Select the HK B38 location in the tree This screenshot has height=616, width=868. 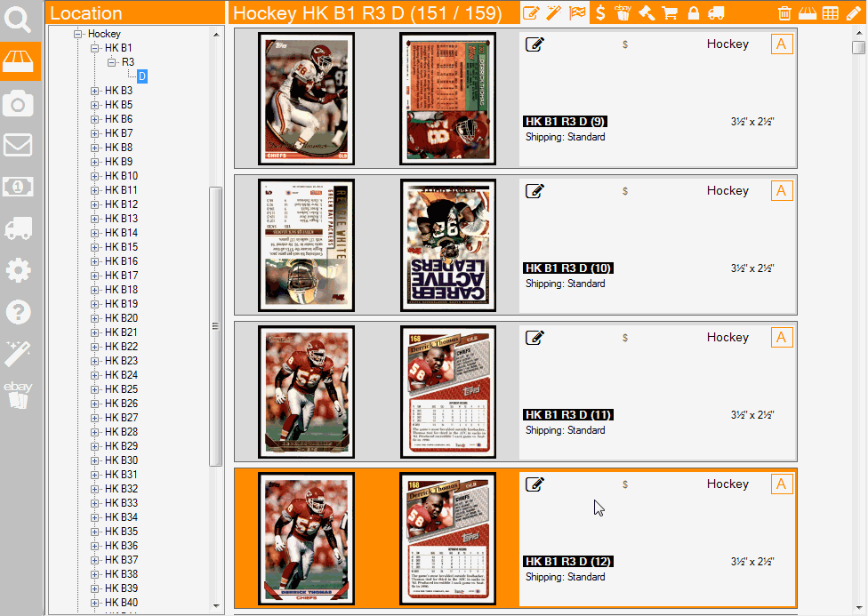point(121,574)
